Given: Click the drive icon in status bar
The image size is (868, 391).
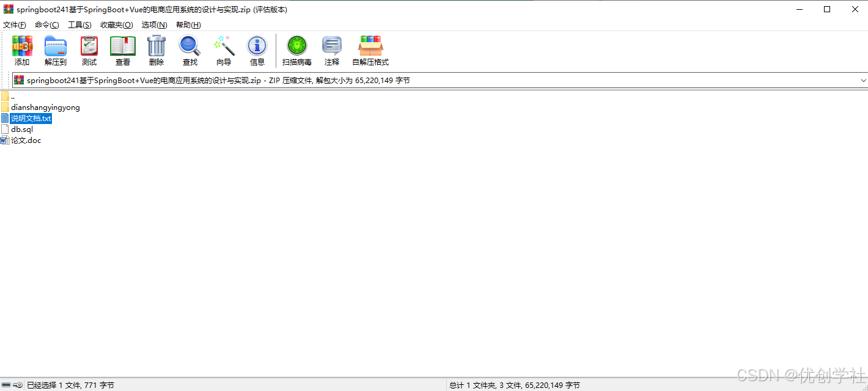Looking at the screenshot, I should click(6, 385).
